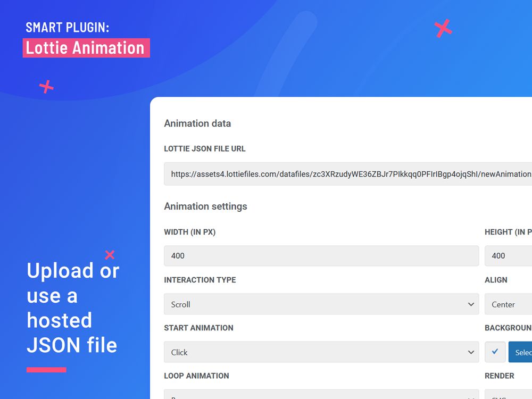This screenshot has width=532, height=399.
Task: Click the START ANIMATION label
Action: pos(198,328)
